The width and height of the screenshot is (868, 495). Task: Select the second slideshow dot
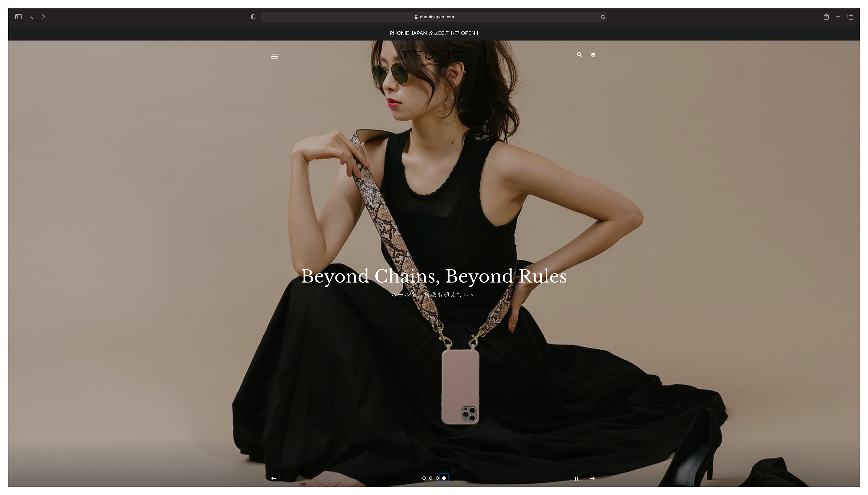pyautogui.click(x=430, y=478)
